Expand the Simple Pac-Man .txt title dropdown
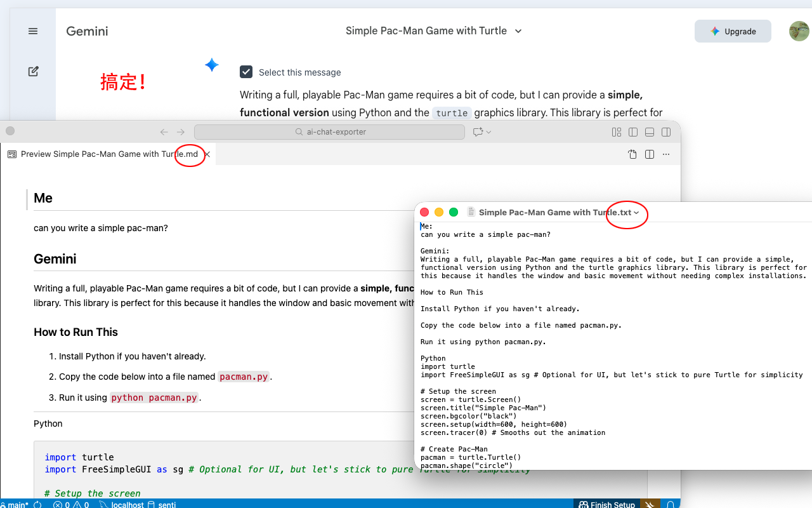The width and height of the screenshot is (812, 508). [636, 213]
